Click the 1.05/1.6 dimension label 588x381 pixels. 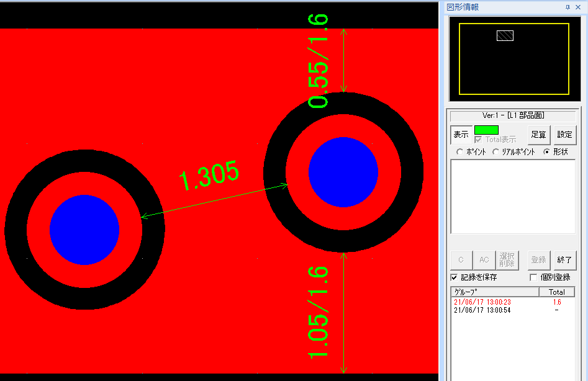[318, 312]
